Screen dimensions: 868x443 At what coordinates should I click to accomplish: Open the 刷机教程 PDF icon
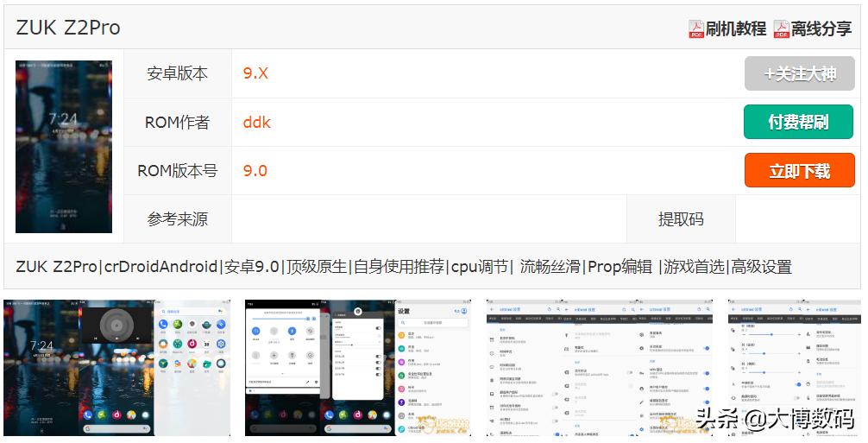[696, 28]
